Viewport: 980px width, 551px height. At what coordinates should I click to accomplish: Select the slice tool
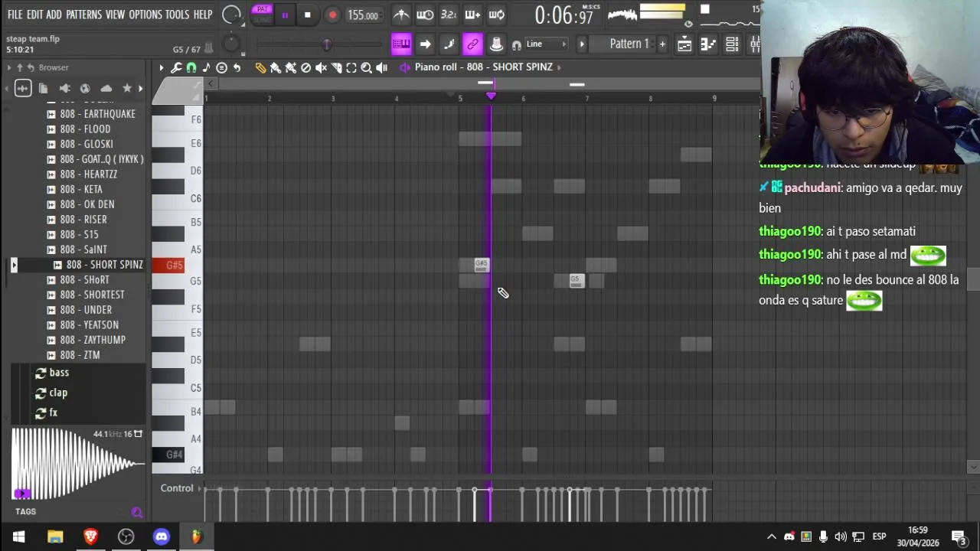tap(336, 68)
